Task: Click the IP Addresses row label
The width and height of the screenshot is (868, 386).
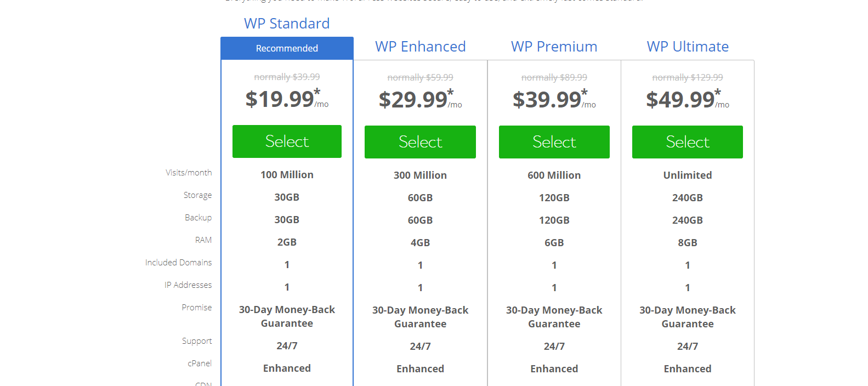Action: pyautogui.click(x=188, y=285)
